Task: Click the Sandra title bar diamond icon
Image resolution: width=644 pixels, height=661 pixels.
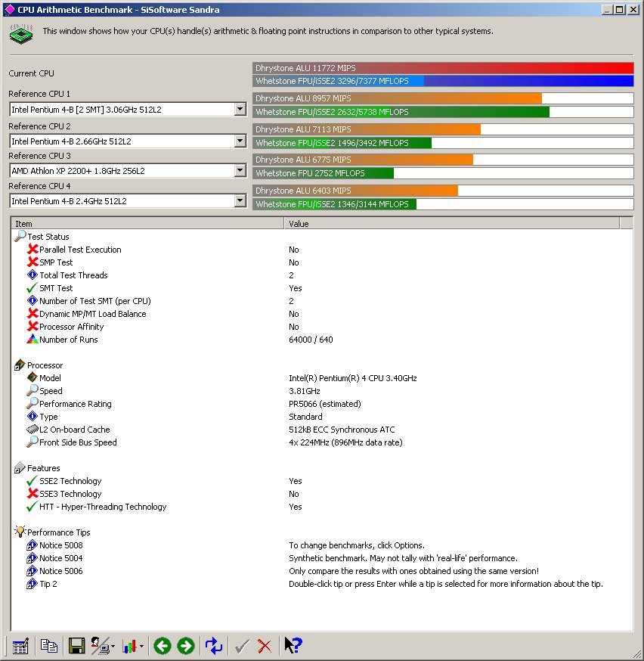Action: 9,9
